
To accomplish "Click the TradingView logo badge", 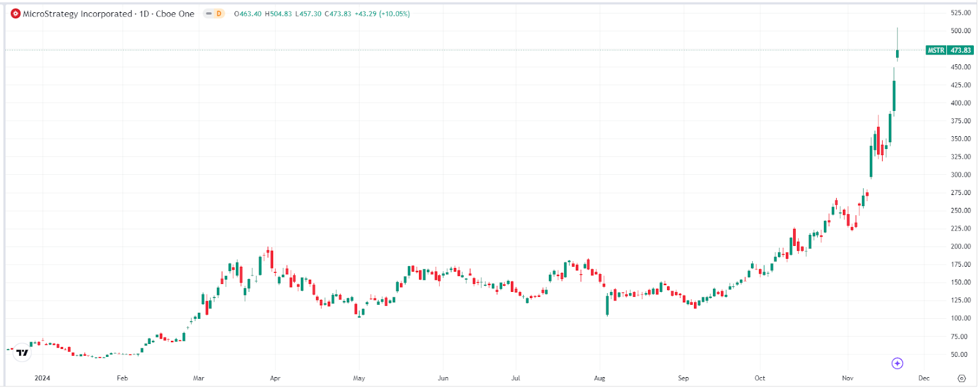I will tap(22, 353).
